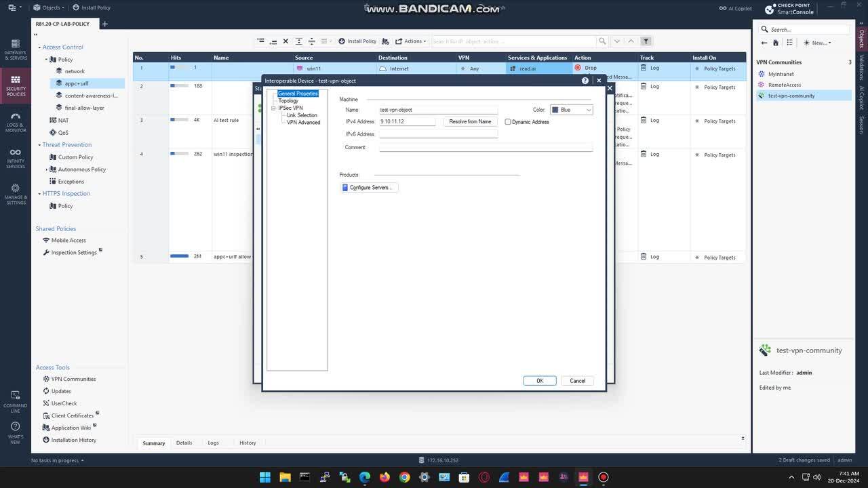Open the Objects menu in the top bar

pyautogui.click(x=47, y=7)
